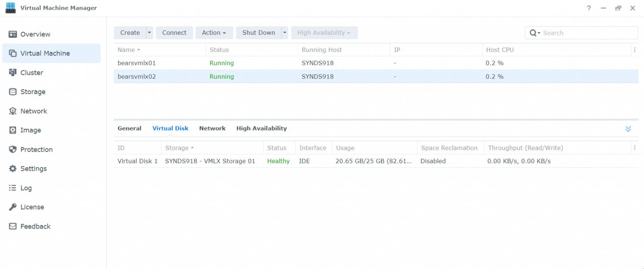Viewport: 644px width, 269px height.
Task: Select the Protection shield icon
Action: pos(13,150)
